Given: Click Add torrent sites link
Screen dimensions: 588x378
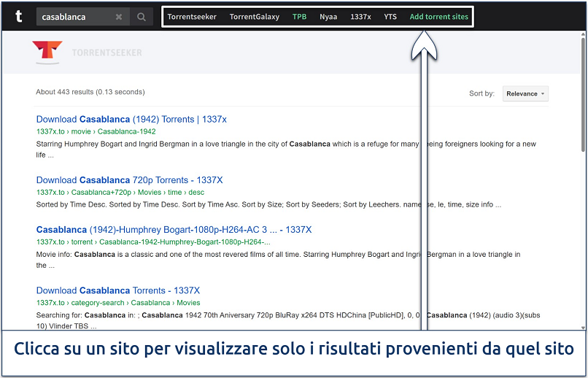Looking at the screenshot, I should [x=438, y=17].
